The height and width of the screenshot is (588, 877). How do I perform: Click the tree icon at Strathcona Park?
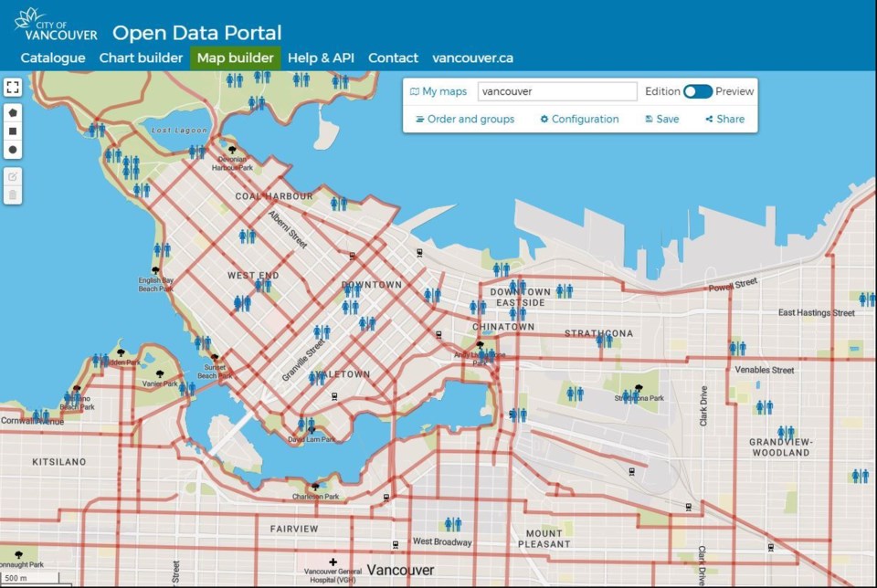coord(639,388)
